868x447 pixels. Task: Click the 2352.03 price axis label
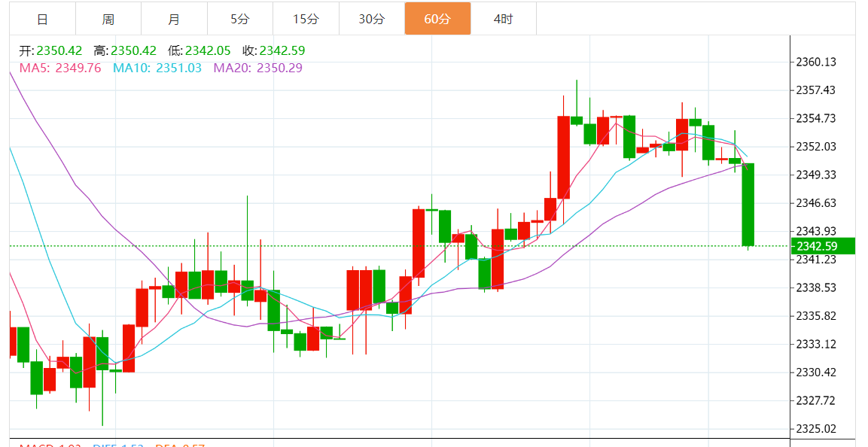(816, 147)
